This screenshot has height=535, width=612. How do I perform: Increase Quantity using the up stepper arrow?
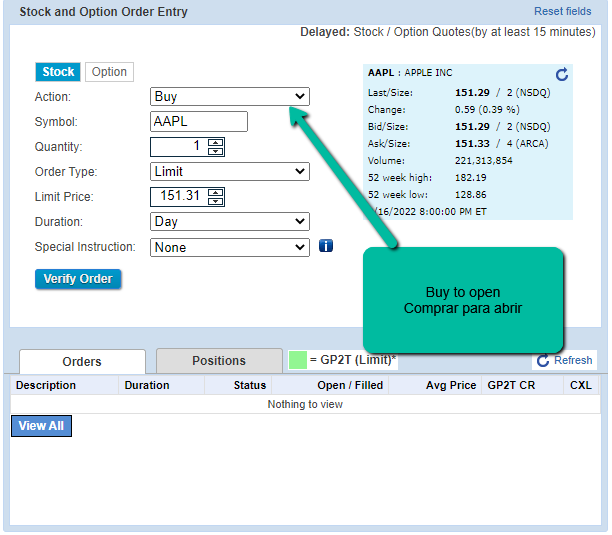click(x=216, y=142)
